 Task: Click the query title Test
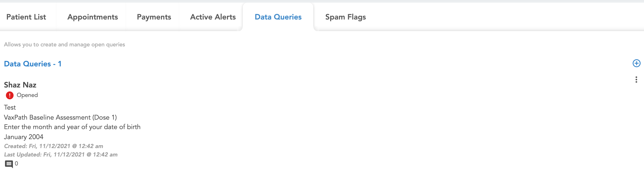pos(10,107)
